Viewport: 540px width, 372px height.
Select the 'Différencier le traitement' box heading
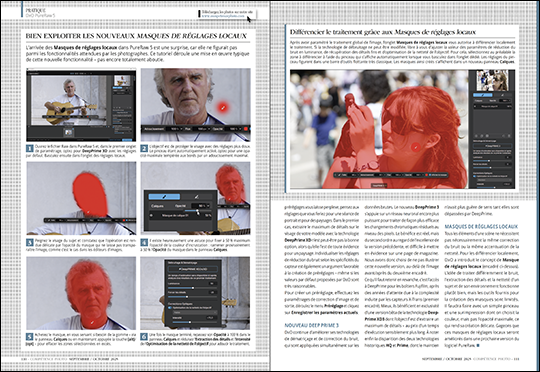click(383, 32)
